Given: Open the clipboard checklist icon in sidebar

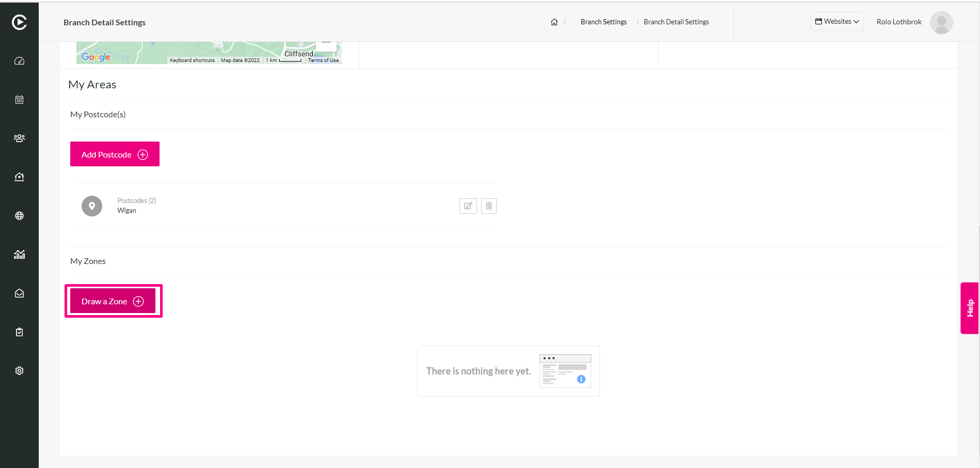Looking at the screenshot, I should click(19, 332).
